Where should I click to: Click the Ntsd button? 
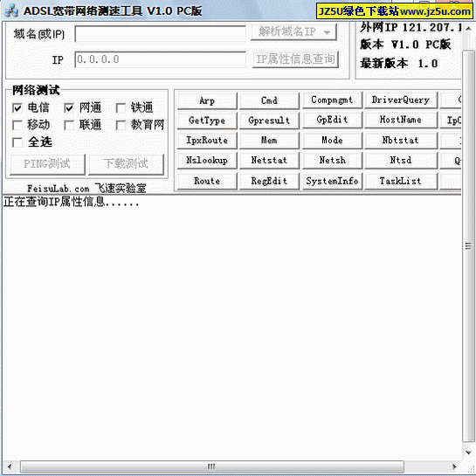point(401,161)
